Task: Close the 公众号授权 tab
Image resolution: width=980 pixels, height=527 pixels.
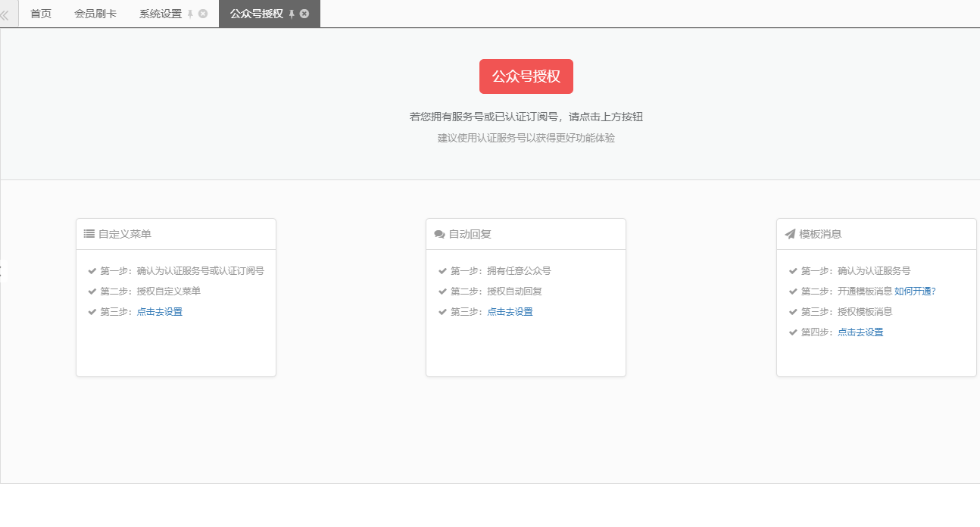Action: 304,14
